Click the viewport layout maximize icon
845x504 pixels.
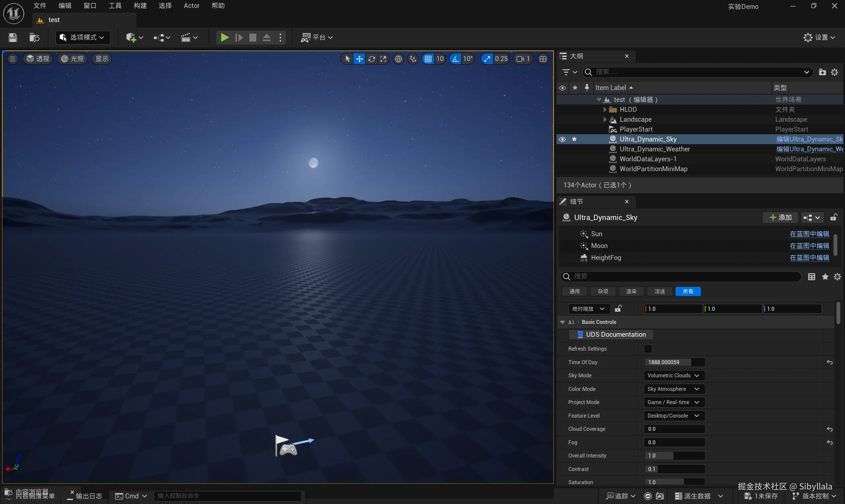[543, 59]
